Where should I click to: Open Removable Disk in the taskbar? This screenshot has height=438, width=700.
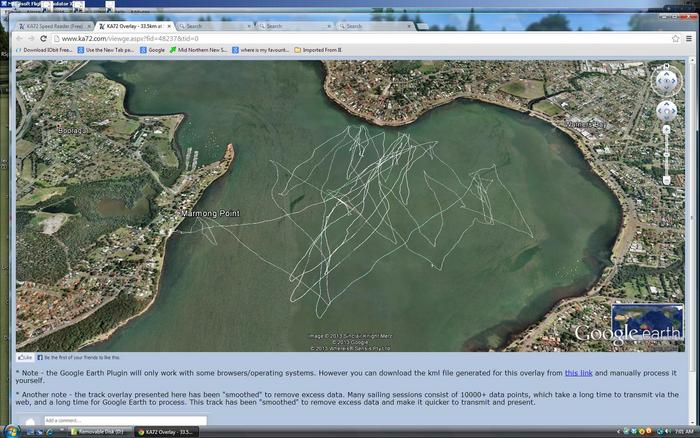(100, 432)
